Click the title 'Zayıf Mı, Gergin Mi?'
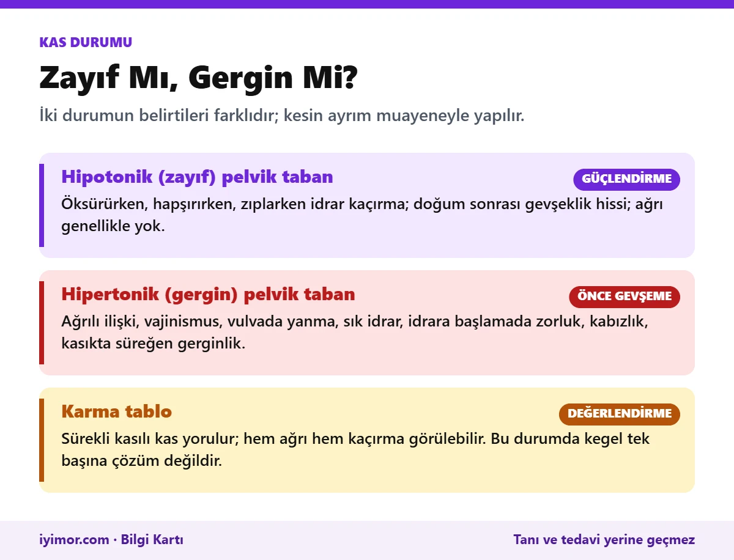 point(198,78)
